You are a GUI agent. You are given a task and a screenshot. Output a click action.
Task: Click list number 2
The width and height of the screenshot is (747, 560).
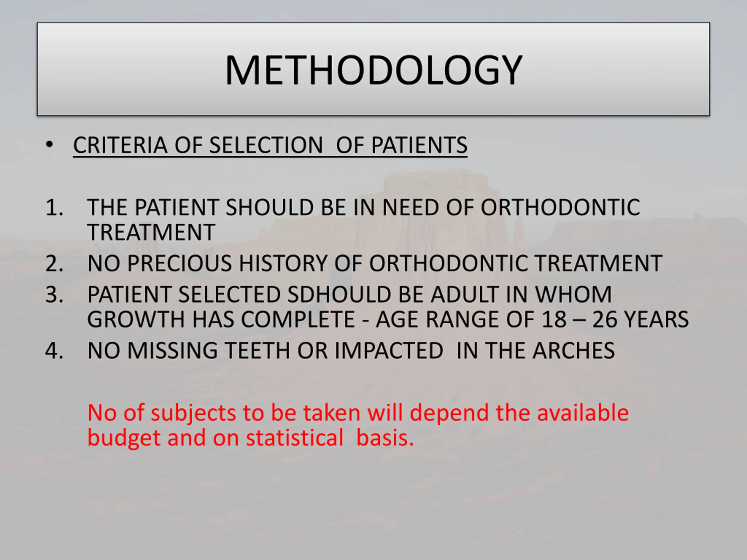point(54,263)
